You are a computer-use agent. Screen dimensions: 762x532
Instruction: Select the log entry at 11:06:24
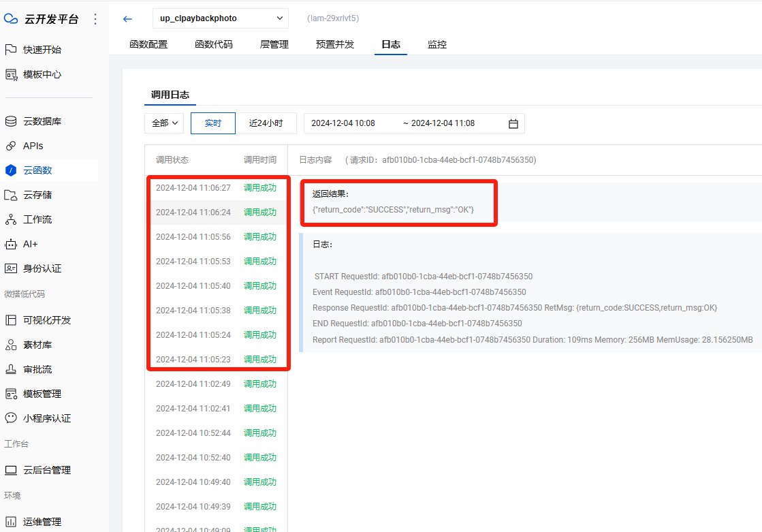(x=217, y=212)
